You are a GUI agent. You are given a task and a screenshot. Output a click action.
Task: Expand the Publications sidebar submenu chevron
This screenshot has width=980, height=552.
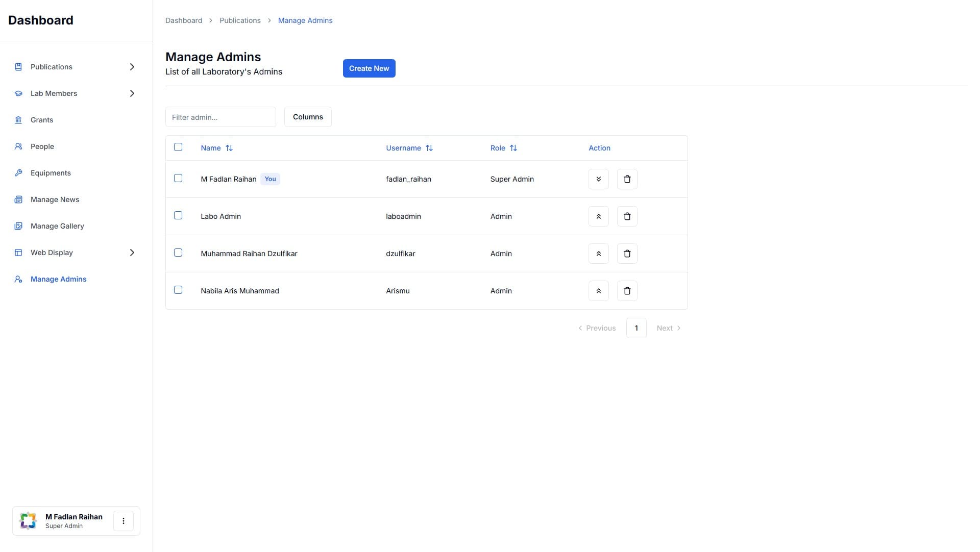tap(132, 67)
